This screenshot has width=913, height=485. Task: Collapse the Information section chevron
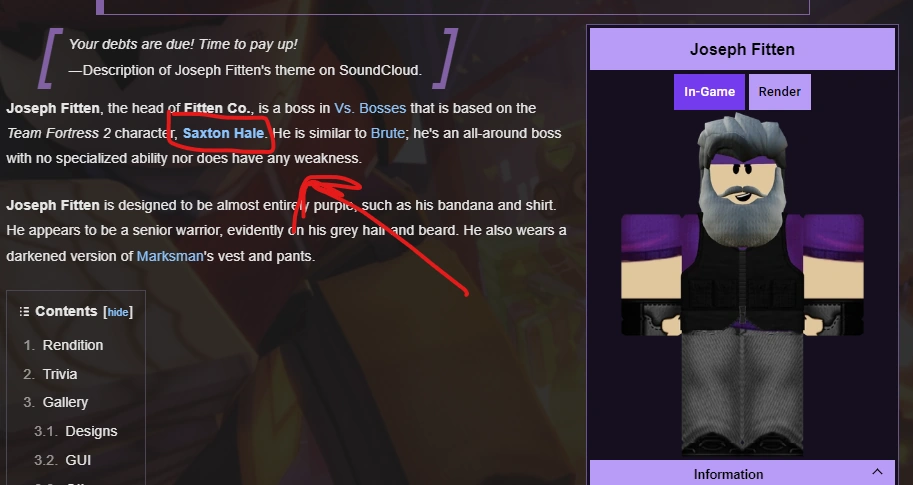pyautogui.click(x=877, y=472)
